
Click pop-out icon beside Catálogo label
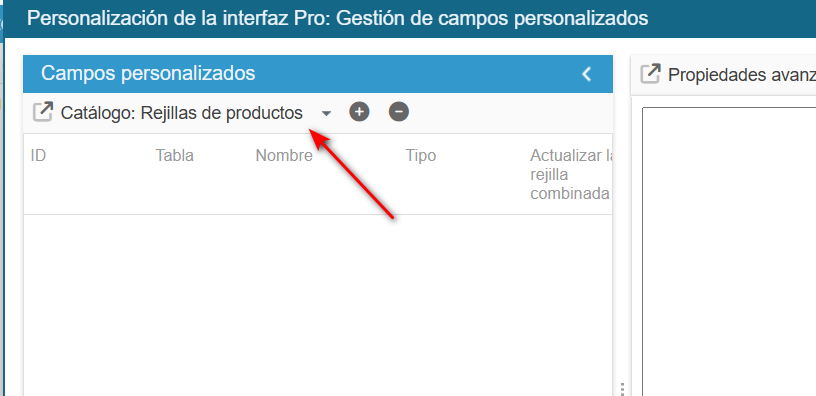43,112
